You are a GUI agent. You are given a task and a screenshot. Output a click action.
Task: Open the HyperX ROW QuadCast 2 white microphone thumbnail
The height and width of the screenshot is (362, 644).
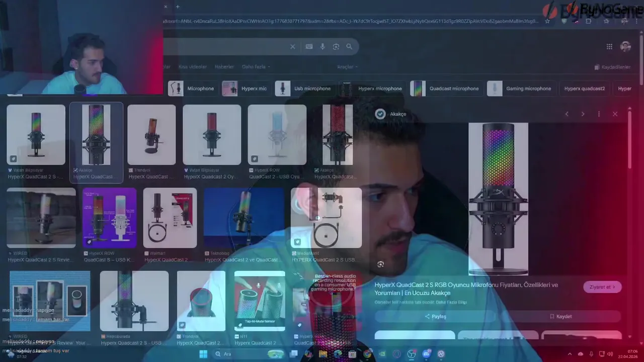coord(277,134)
